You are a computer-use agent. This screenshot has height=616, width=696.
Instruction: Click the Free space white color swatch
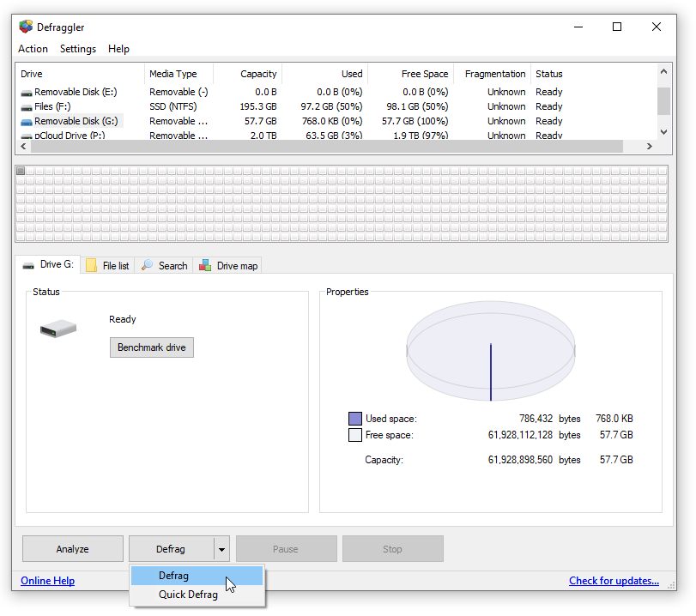point(355,435)
